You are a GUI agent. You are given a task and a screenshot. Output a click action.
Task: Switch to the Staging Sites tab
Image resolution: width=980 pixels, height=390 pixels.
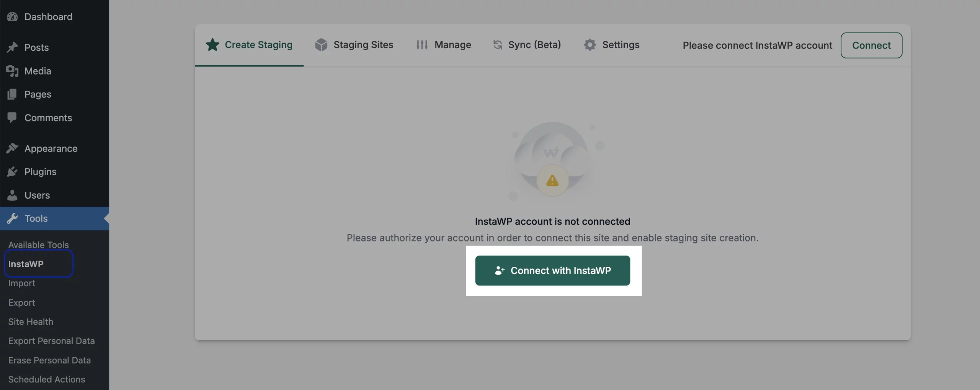tap(354, 45)
